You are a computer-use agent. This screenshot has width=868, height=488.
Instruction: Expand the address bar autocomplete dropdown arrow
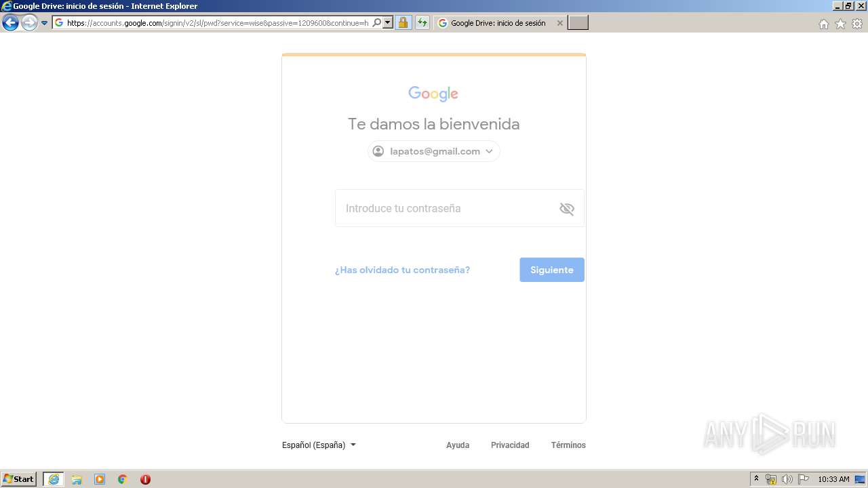[388, 22]
